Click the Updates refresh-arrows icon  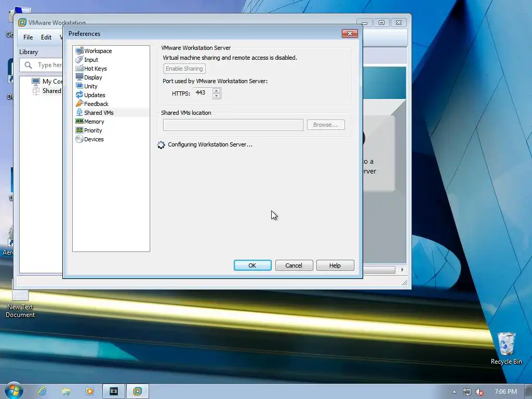(79, 95)
